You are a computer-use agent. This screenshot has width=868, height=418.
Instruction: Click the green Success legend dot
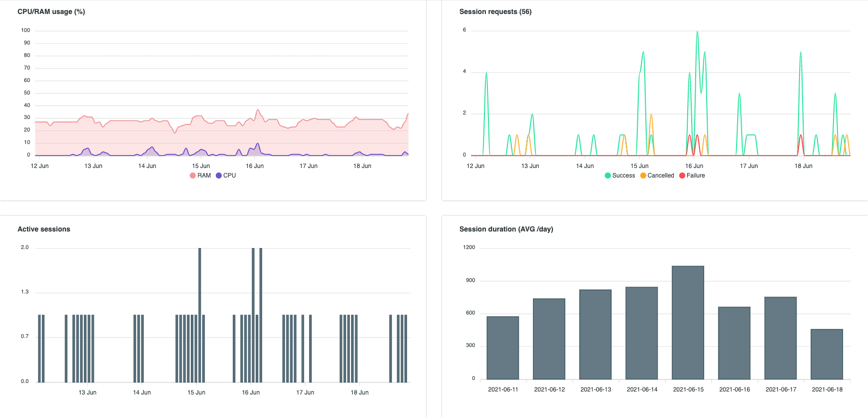click(608, 175)
